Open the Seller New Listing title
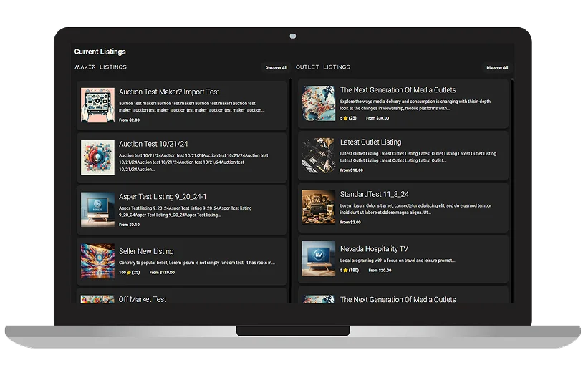 146,251
